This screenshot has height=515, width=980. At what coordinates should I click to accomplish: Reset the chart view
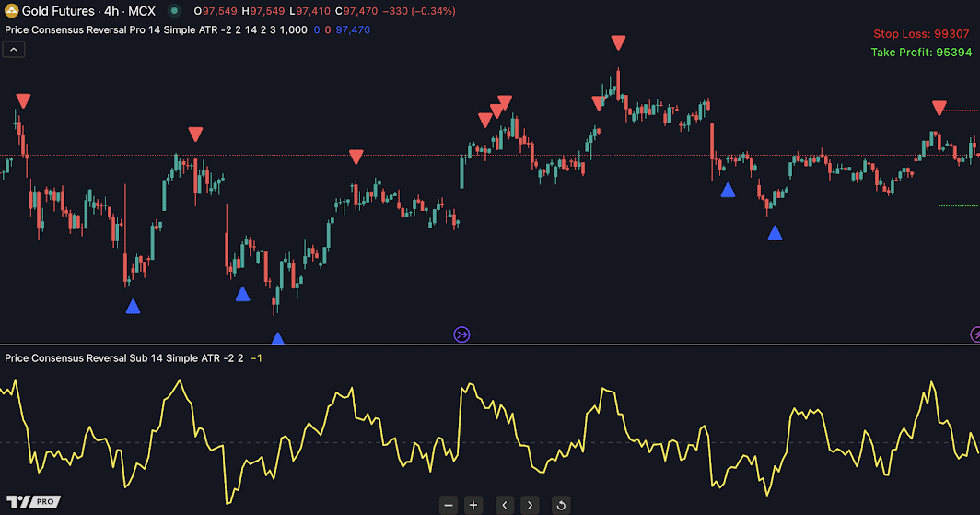pos(560,505)
